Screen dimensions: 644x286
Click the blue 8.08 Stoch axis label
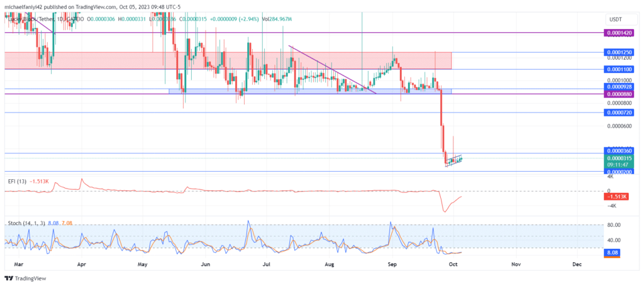tap(612, 253)
